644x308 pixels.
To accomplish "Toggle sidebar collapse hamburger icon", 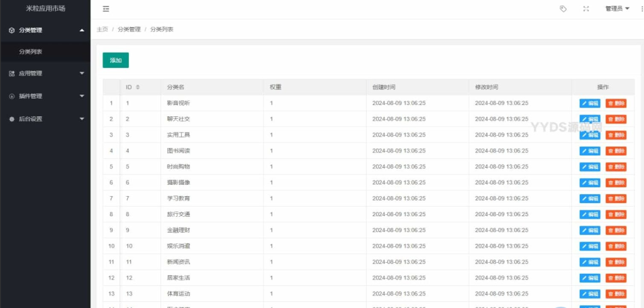I will point(106,9).
